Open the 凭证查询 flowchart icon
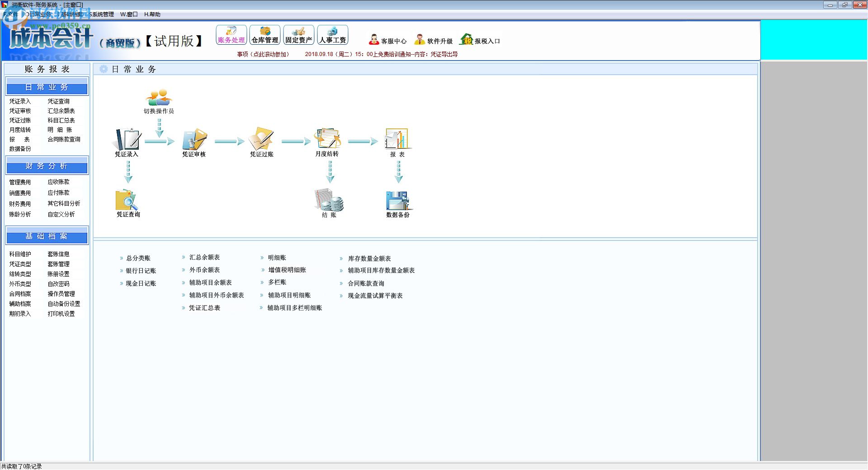The height and width of the screenshot is (470, 868). [128, 203]
